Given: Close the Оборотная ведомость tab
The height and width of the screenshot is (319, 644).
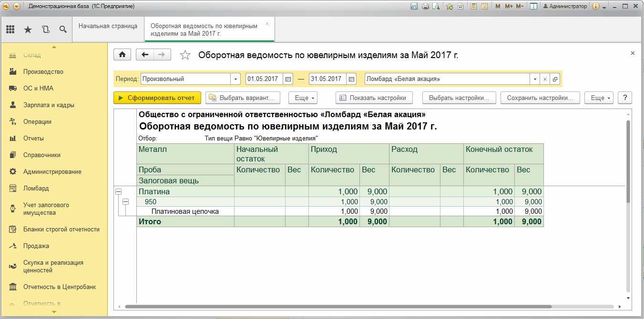Looking at the screenshot, I should 267,23.
